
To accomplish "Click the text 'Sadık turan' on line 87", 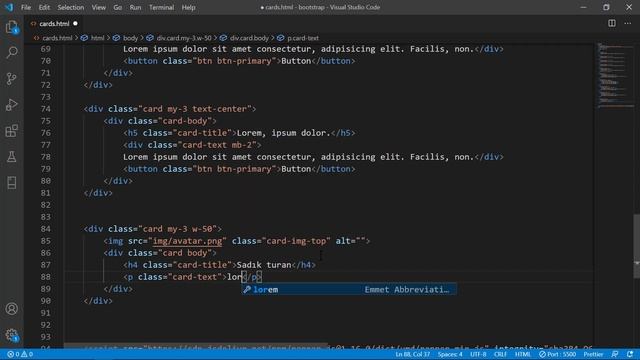I will (264, 265).
